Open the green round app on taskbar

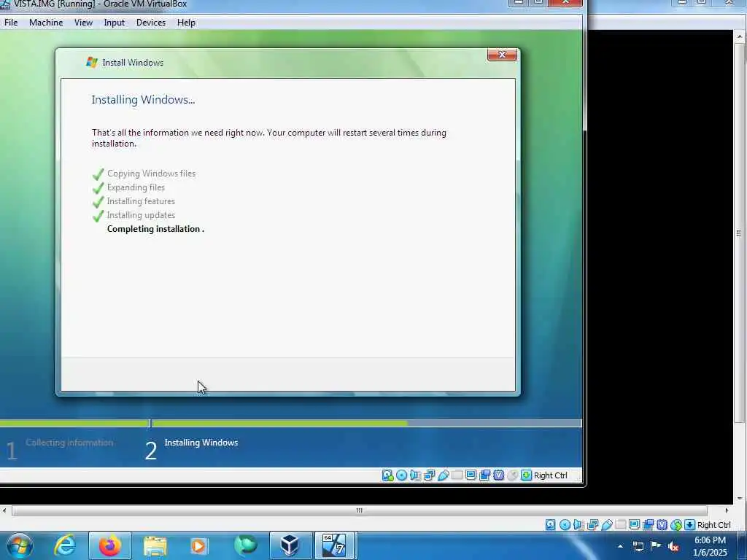point(245,545)
